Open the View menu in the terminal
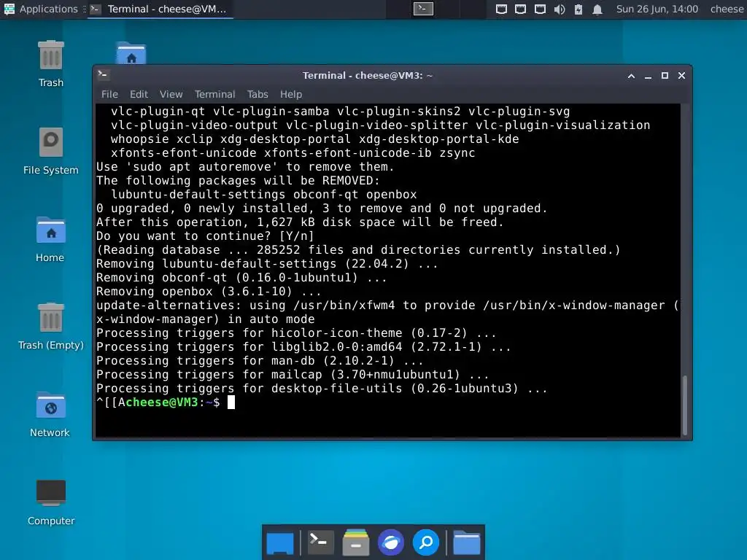The height and width of the screenshot is (560, 747). point(171,94)
